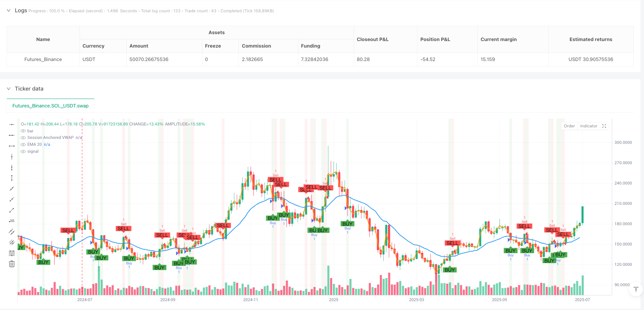Click the Name column header
Viewport: 644px width, 310px height.
point(43,39)
